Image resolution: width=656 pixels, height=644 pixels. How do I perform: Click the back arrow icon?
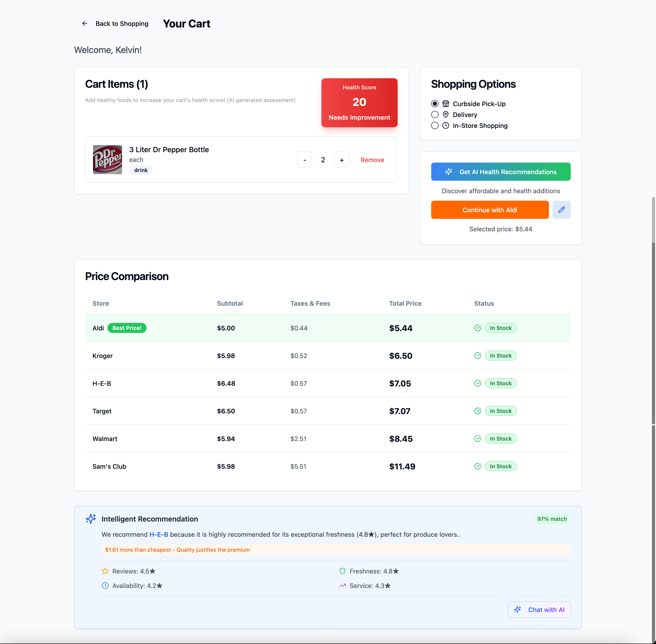tap(85, 23)
